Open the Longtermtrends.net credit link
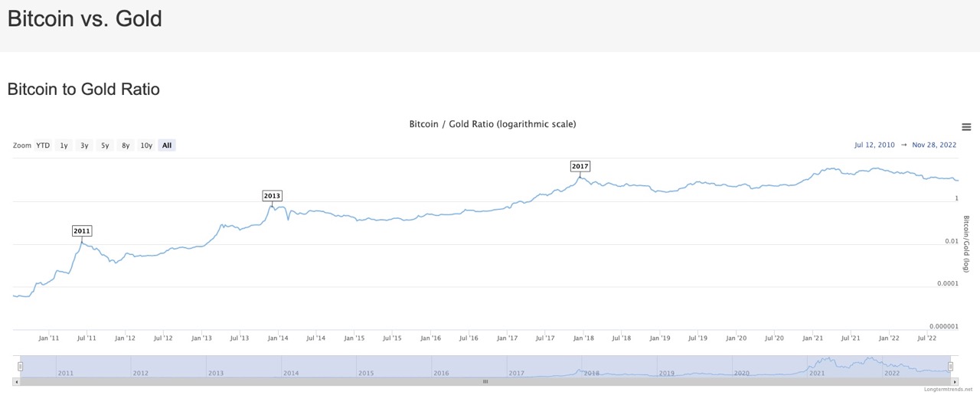The height and width of the screenshot is (395, 980). point(948,390)
